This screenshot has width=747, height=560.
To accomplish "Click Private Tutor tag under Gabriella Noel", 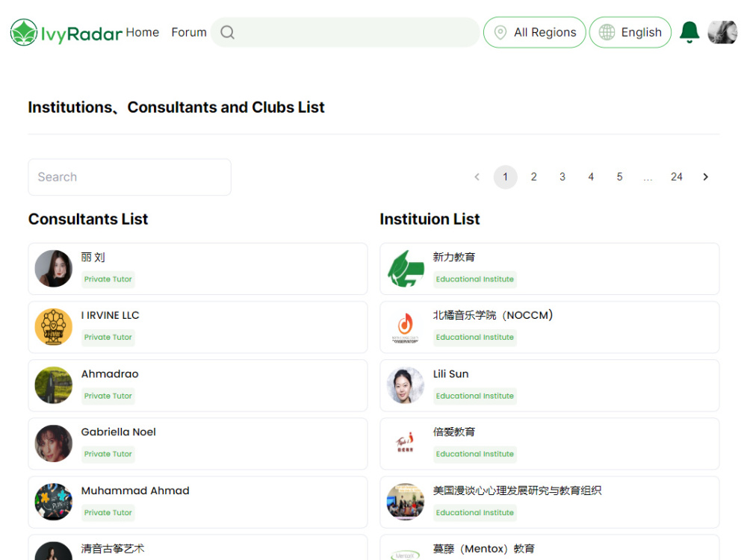I will (108, 454).
